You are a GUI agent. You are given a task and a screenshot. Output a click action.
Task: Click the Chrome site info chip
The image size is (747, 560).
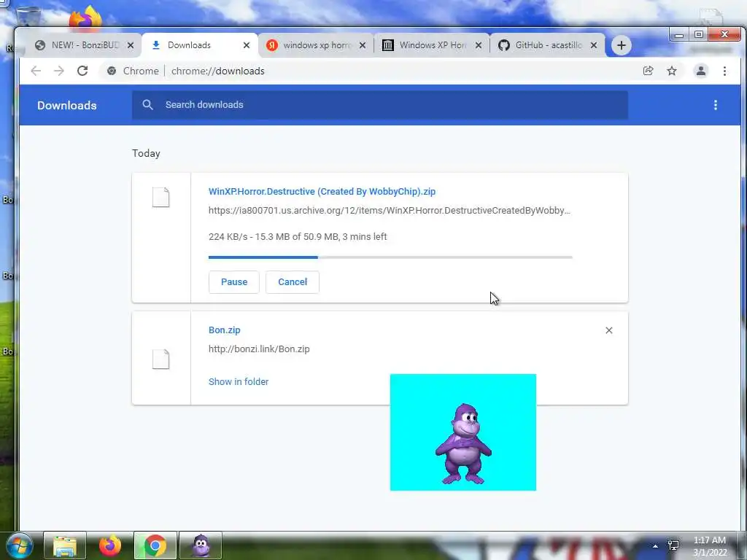(x=133, y=71)
